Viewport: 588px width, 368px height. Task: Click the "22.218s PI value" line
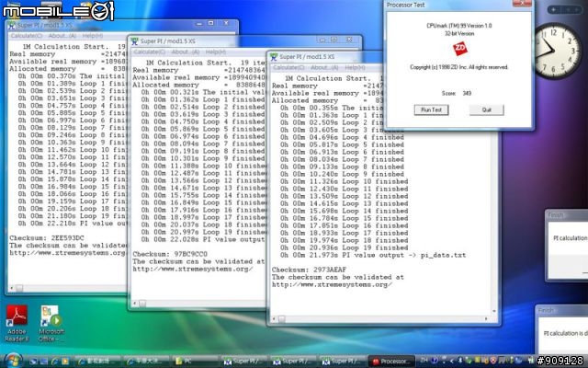(x=72, y=223)
